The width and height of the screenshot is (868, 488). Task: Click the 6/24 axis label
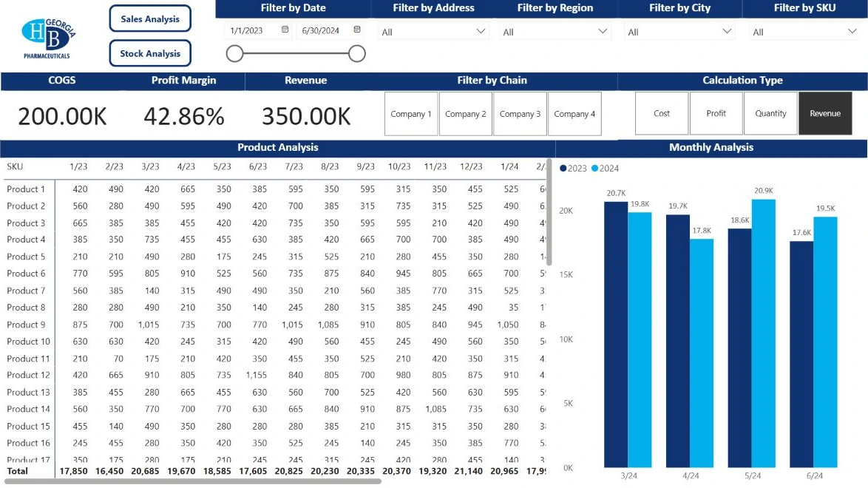pos(814,476)
